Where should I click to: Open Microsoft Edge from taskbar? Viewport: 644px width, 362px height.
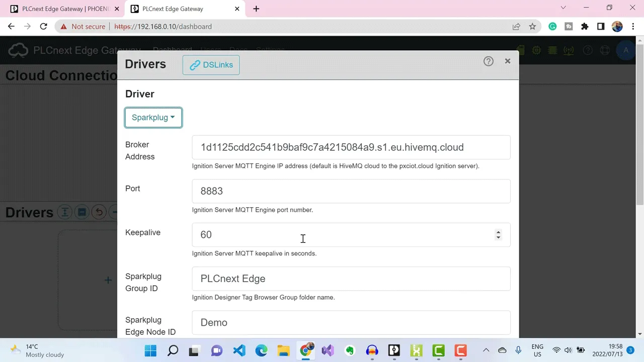(x=261, y=350)
